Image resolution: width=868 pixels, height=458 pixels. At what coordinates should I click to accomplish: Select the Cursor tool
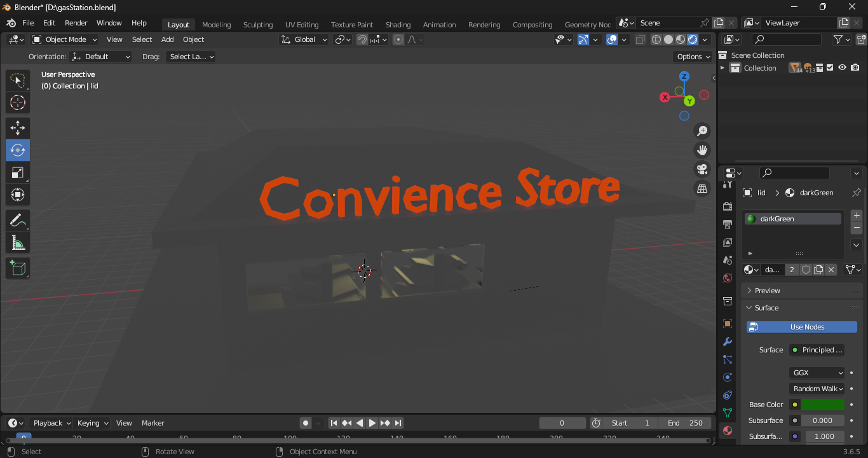(x=18, y=102)
